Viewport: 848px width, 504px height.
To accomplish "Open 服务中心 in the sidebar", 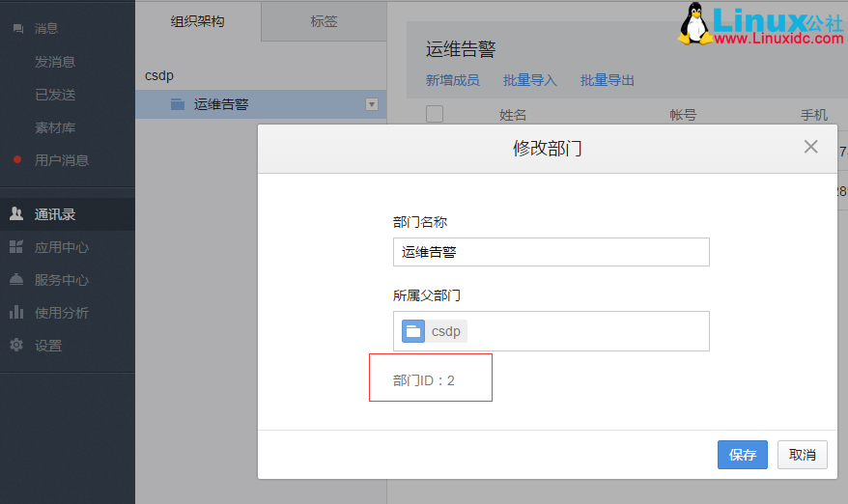I will coord(61,280).
